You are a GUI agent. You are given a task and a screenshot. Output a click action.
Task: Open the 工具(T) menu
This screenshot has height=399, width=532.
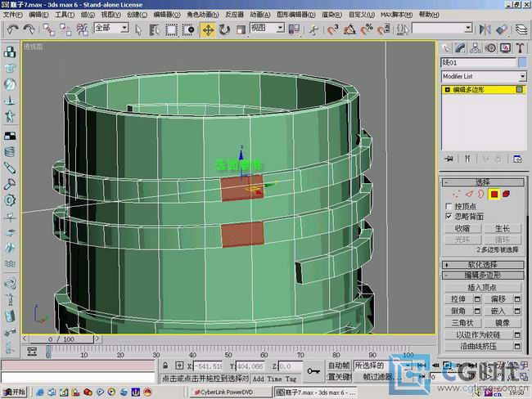tap(65, 15)
